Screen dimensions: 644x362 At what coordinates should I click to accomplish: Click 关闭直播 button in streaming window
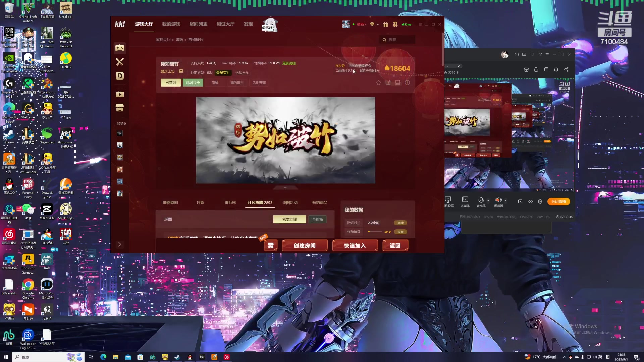(558, 202)
